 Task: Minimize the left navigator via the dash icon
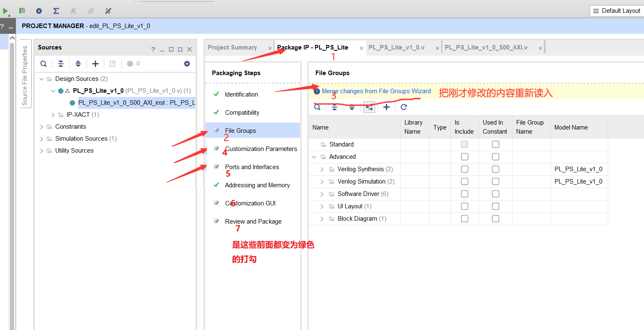11,27
